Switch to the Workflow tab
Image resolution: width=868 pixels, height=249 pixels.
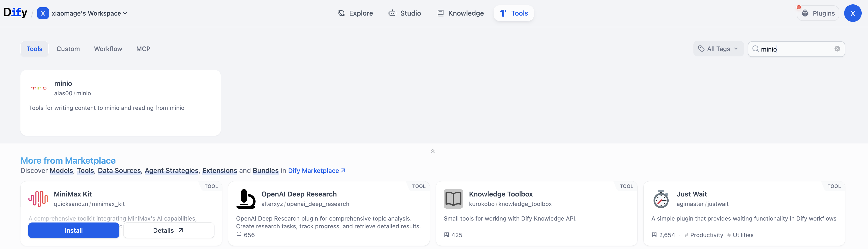tap(108, 49)
